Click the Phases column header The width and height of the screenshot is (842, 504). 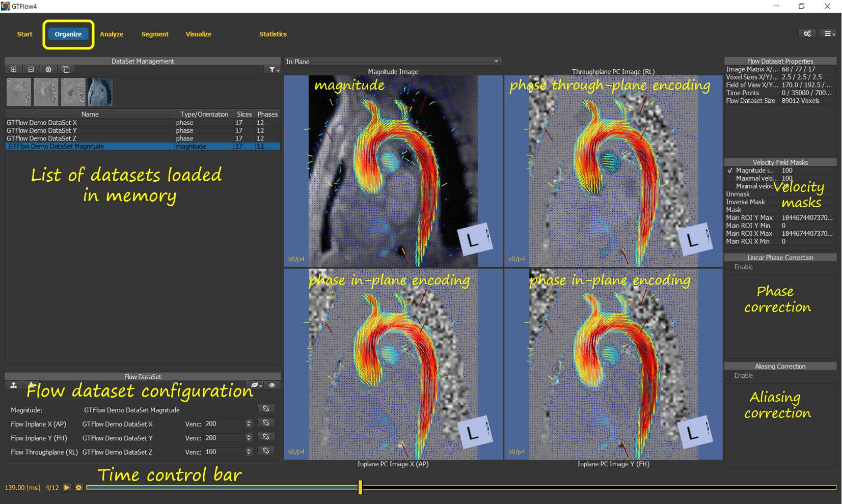tap(267, 115)
